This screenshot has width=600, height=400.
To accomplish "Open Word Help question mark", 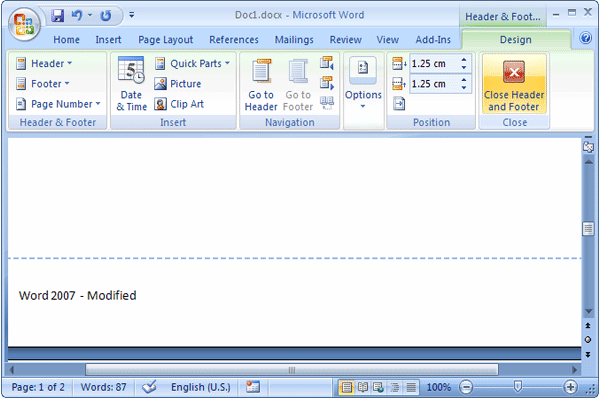I will pos(585,38).
